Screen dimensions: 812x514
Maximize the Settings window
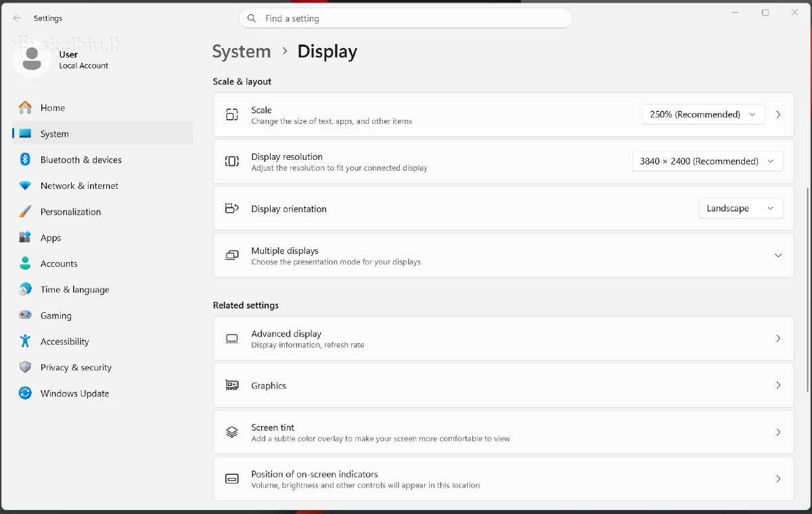pos(765,13)
